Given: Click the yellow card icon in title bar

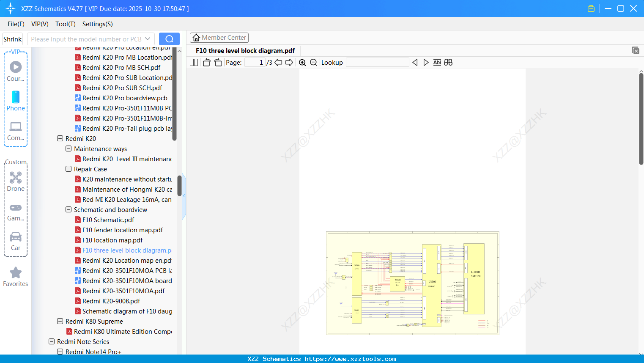Looking at the screenshot, I should [591, 8].
